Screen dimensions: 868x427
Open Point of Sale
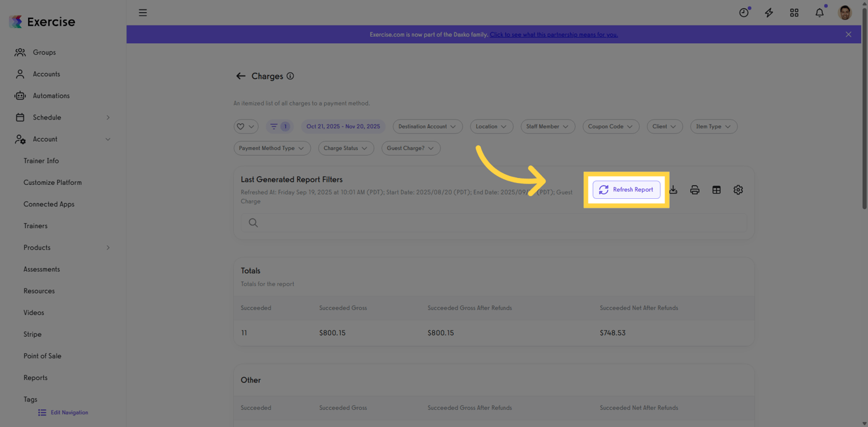pyautogui.click(x=43, y=356)
